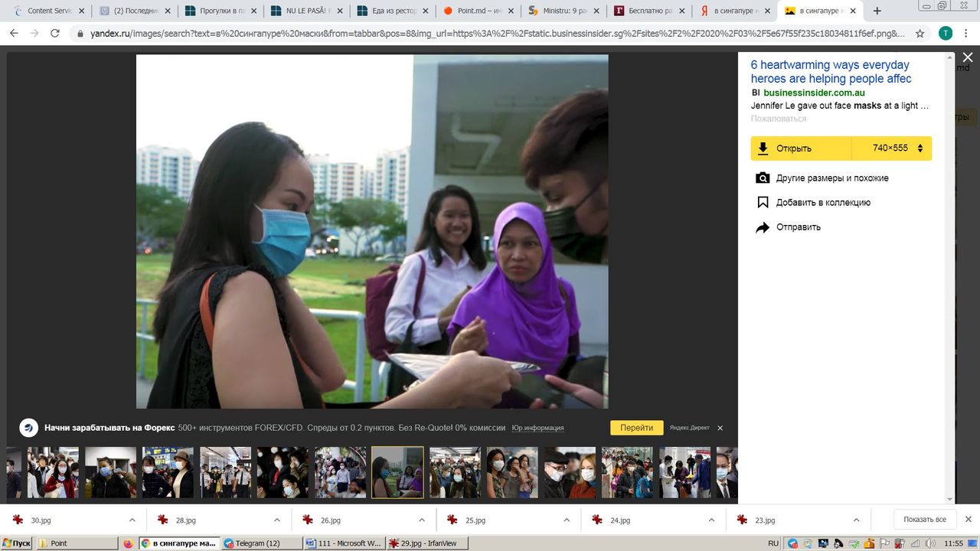980x551 pixels.
Task: Switch to the Point.md tab
Action: point(479,11)
